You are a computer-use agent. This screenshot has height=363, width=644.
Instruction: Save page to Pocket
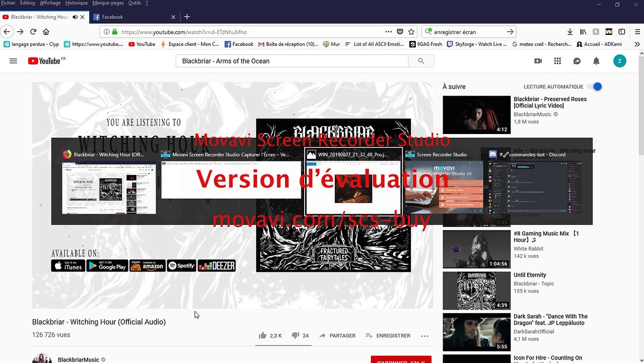pyautogui.click(x=400, y=32)
